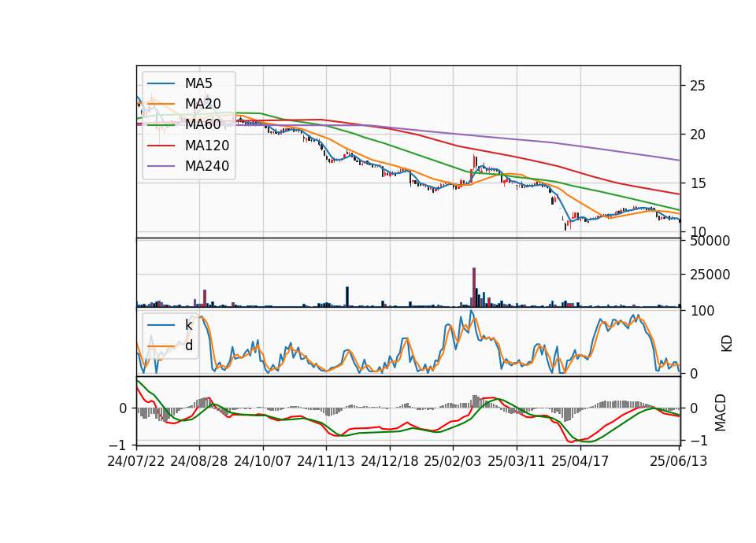Click the MA5 legend label

click(198, 83)
